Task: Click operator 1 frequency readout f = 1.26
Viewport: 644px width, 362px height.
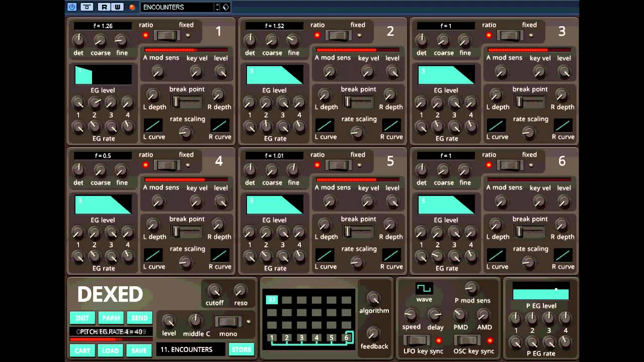Action: 103,26
